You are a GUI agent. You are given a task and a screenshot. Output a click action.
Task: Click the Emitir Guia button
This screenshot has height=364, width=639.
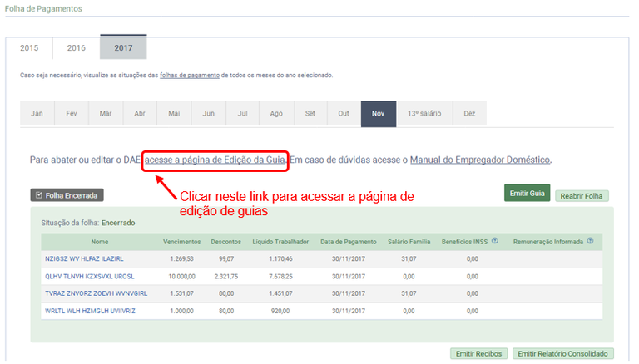[x=527, y=193]
